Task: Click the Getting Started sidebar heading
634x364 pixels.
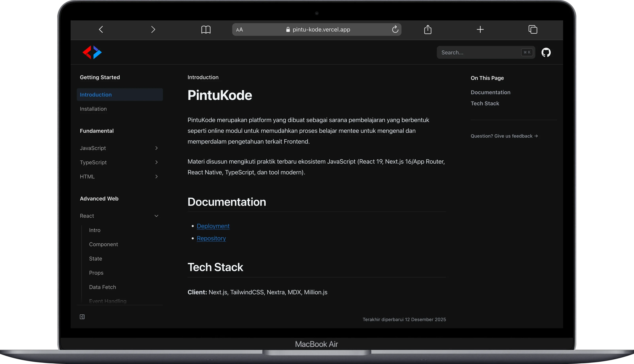Action: pos(100,77)
